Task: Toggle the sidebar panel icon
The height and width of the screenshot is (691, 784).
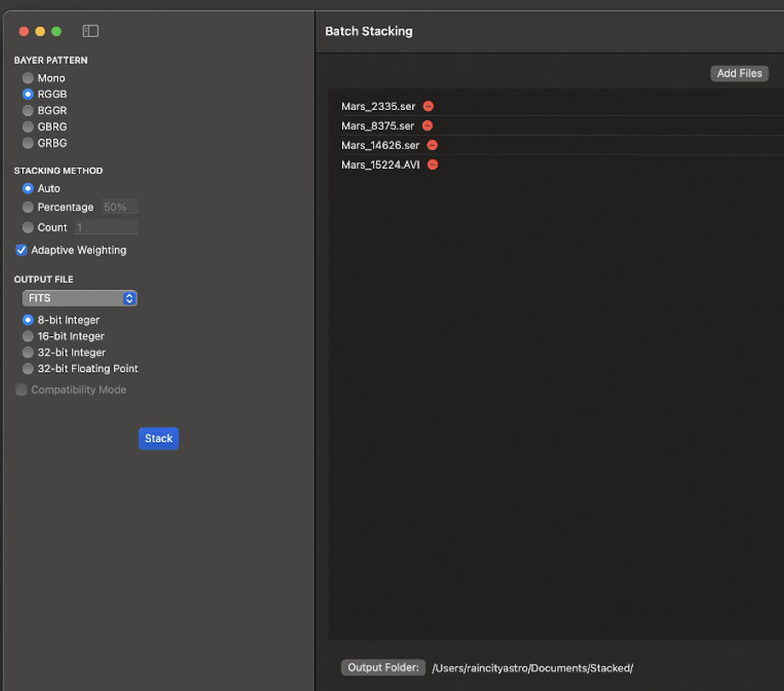Action: tap(90, 32)
